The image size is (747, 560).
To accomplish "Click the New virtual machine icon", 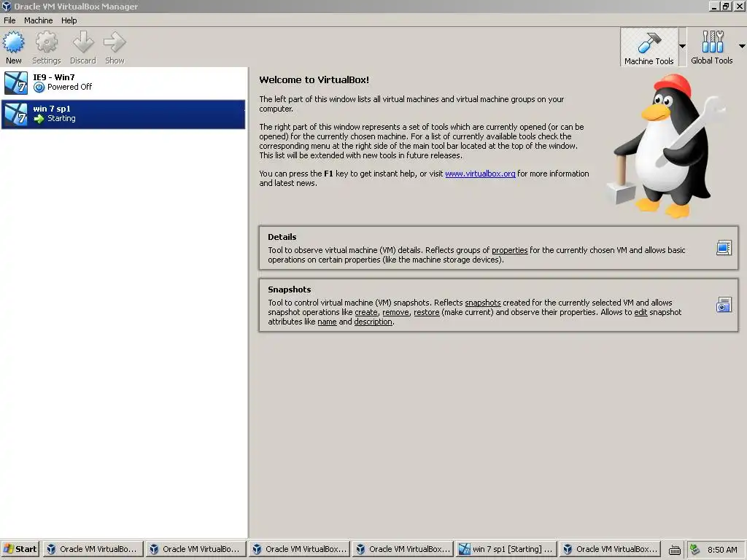I will 14,42.
